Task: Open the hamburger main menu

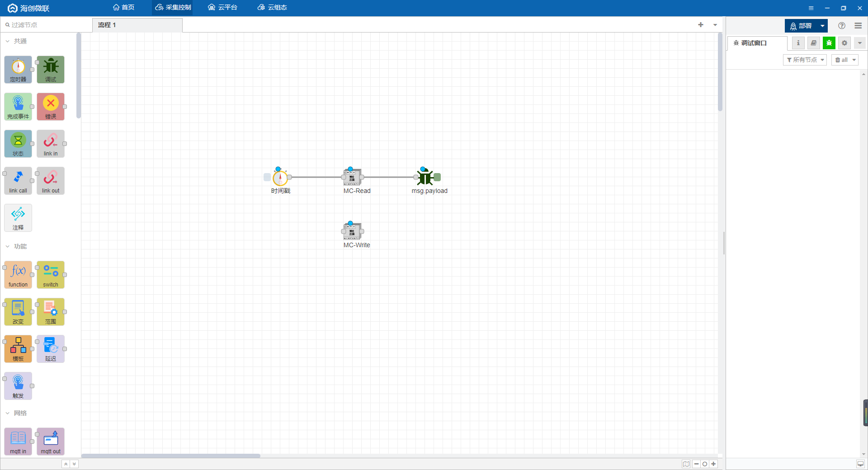Action: click(858, 26)
